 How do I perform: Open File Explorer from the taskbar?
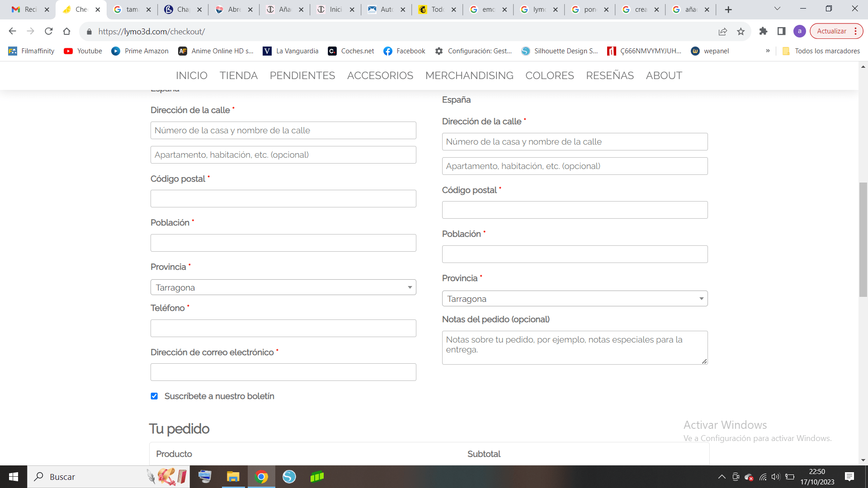[x=233, y=477]
